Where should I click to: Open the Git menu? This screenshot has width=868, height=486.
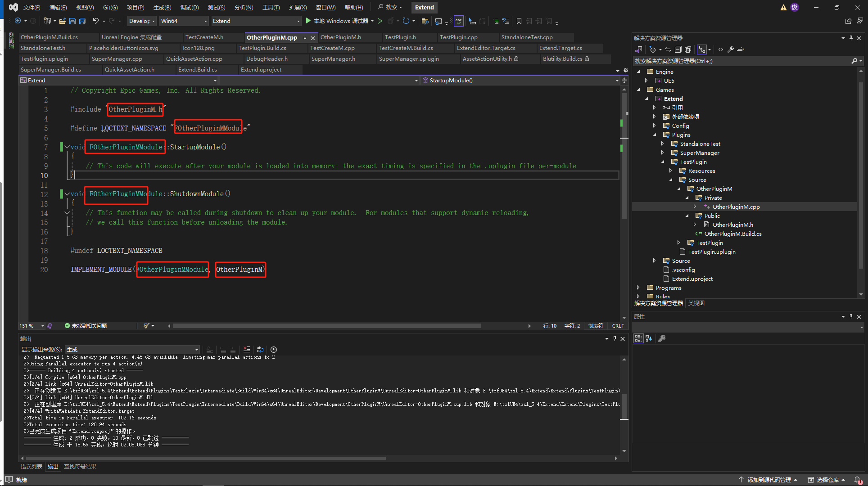click(x=110, y=8)
